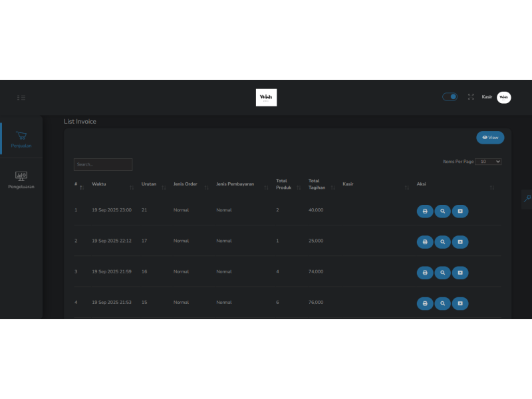
Task: Delete the invoice with Urutan 16
Action: pos(460,273)
